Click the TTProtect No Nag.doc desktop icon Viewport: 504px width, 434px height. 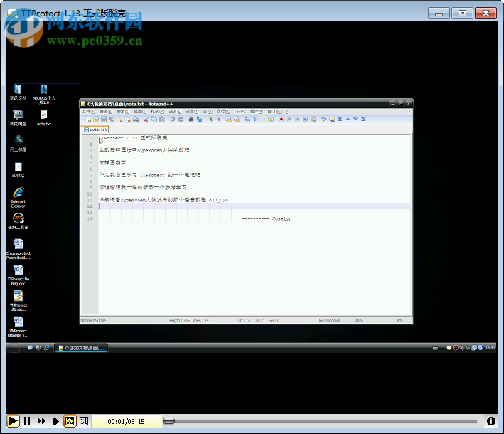(x=18, y=275)
